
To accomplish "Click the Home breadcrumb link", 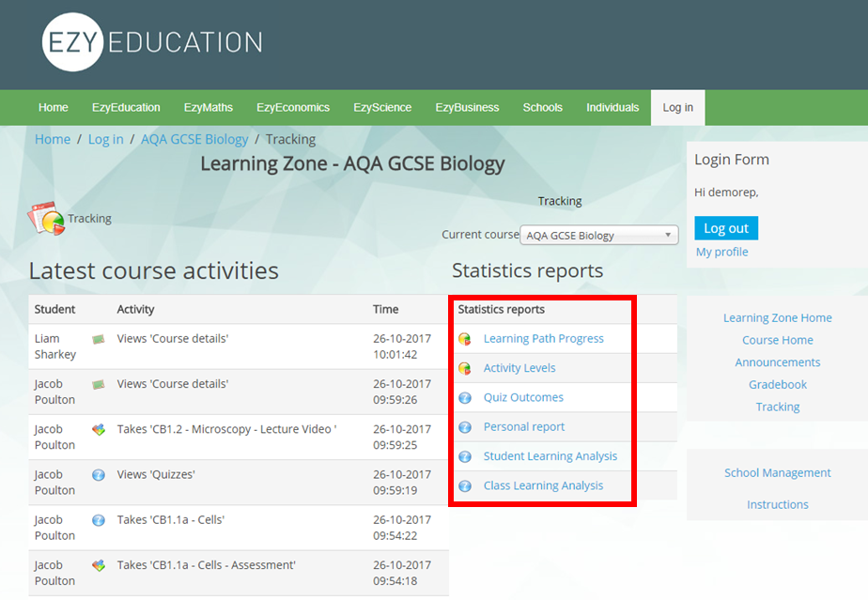I will (53, 139).
